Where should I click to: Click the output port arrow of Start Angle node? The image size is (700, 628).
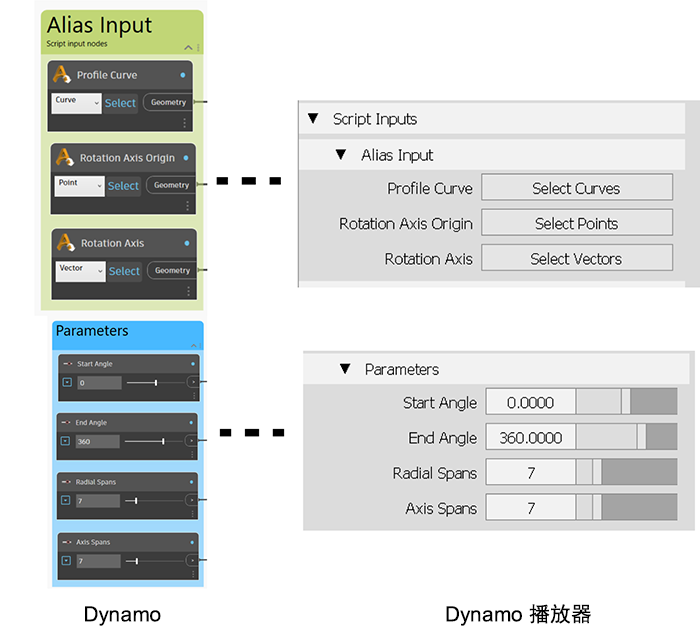(x=193, y=382)
